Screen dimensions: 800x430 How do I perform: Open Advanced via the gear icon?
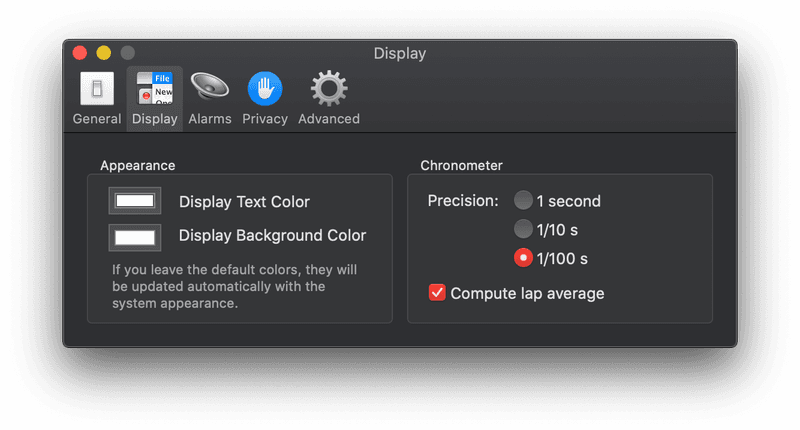coord(329,89)
